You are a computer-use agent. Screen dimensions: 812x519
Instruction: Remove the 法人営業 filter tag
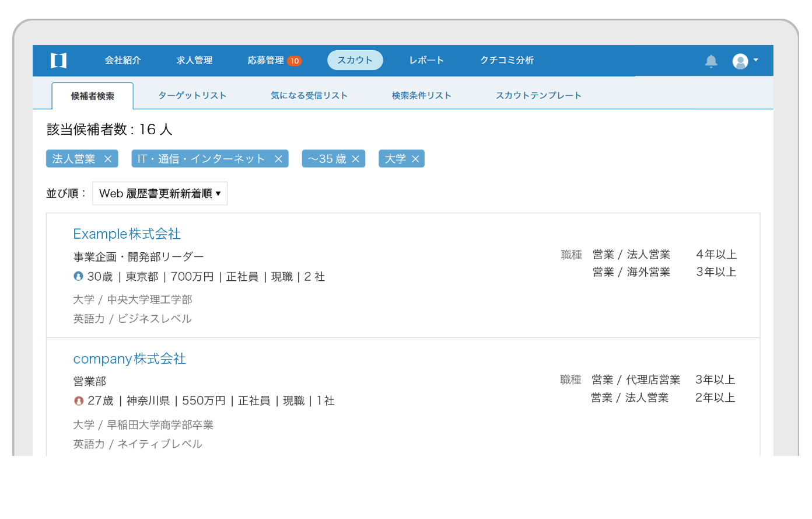pyautogui.click(x=108, y=159)
